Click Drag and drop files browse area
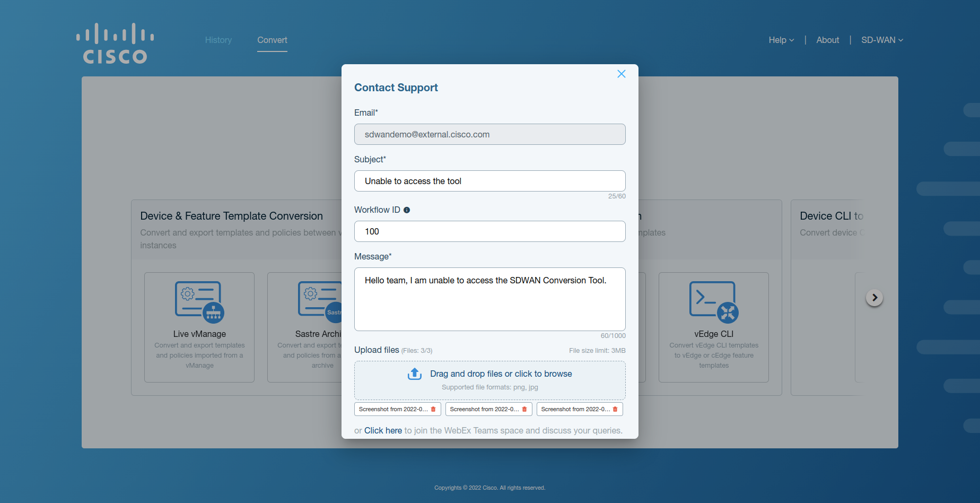 click(x=489, y=380)
